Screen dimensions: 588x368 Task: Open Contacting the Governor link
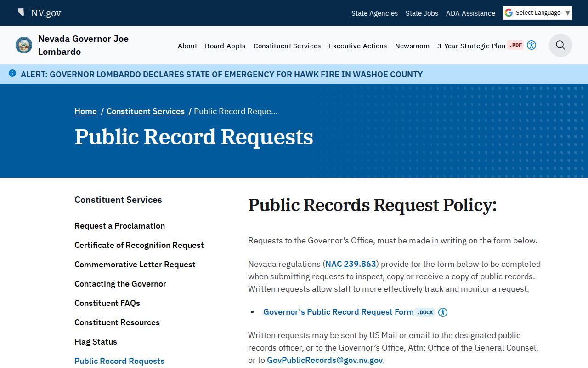pyautogui.click(x=120, y=284)
